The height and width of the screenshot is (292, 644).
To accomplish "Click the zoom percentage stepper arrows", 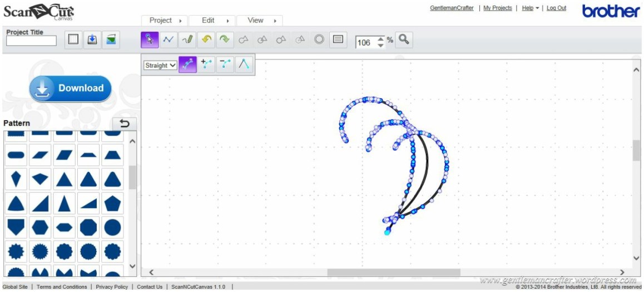I will click(x=380, y=42).
